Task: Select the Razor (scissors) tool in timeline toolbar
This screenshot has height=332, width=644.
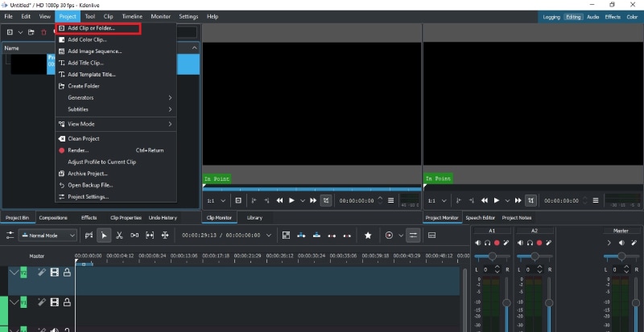Action: coord(119,235)
